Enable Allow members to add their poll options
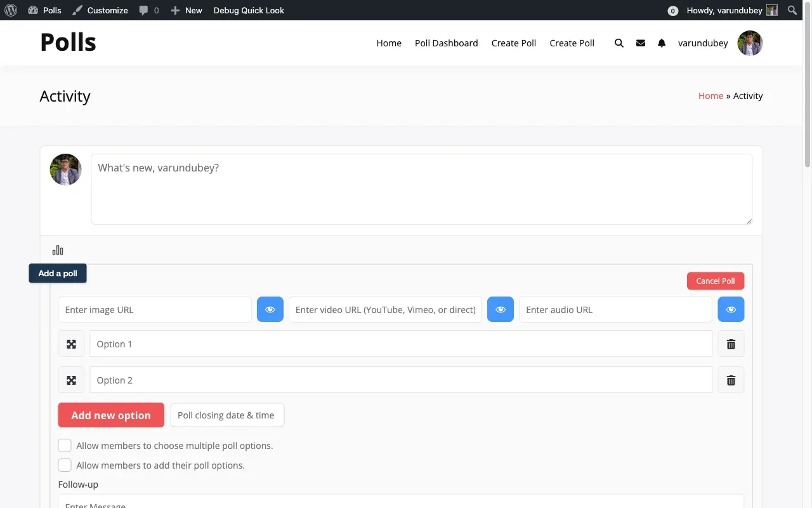This screenshot has height=508, width=812. click(x=65, y=465)
